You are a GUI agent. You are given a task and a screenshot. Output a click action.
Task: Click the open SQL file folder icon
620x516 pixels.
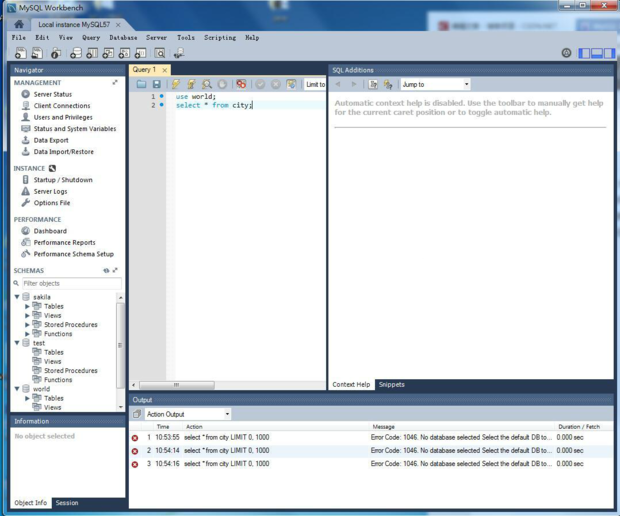click(141, 85)
